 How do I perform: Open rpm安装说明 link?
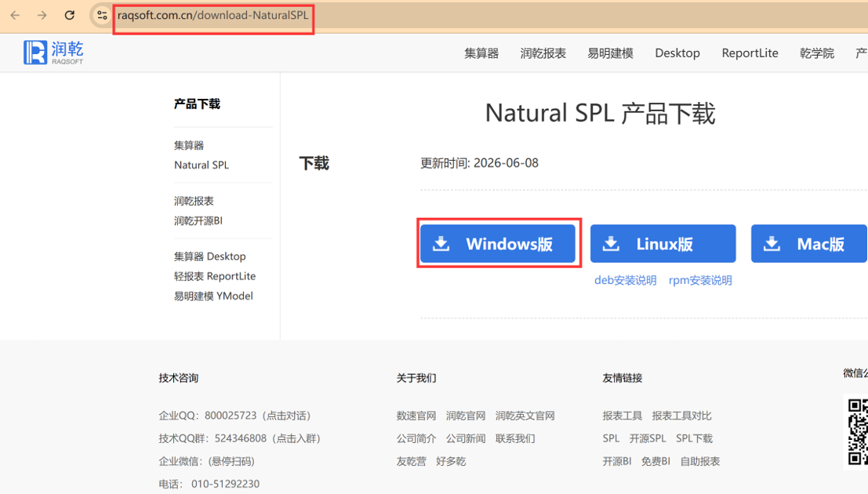coord(700,280)
